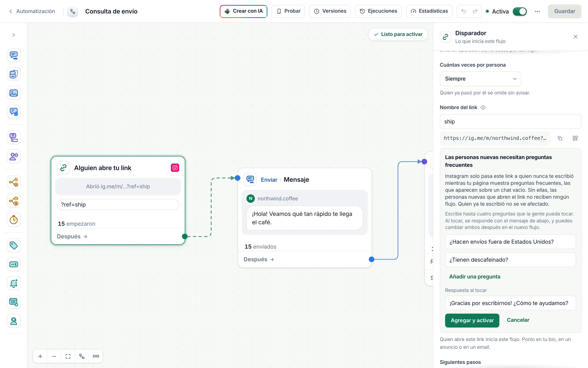Open Estadísticas view
The height and width of the screenshot is (368, 588).
point(429,11)
